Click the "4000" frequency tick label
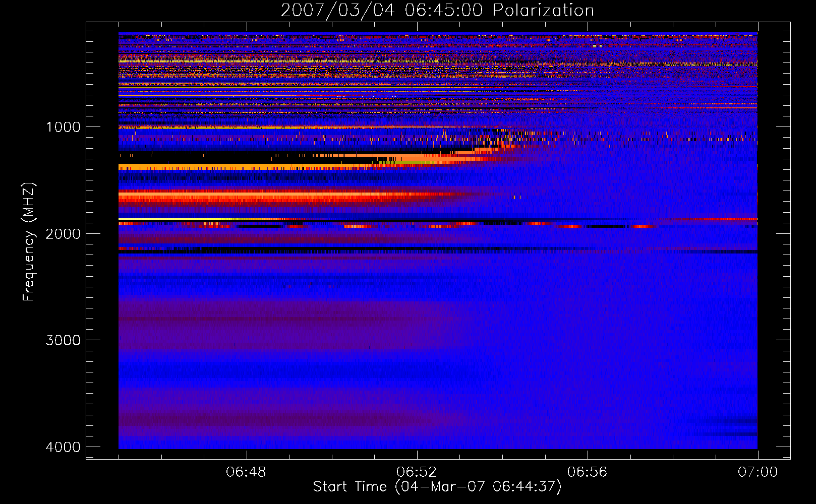This screenshot has width=816, height=504. 63,448
